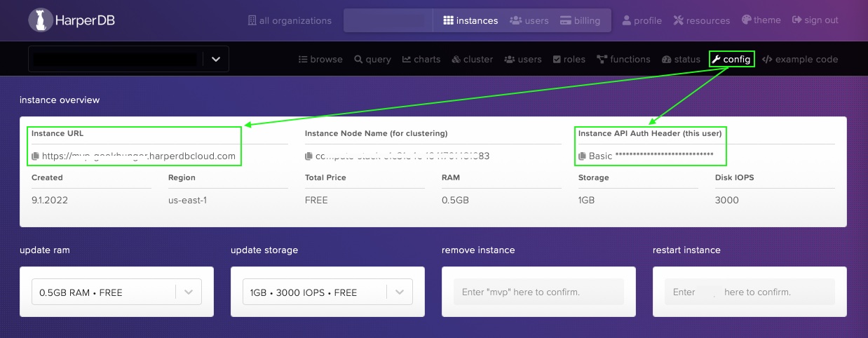The height and width of the screenshot is (338, 868).
Task: Open the update RAM dropdown
Action: [116, 292]
